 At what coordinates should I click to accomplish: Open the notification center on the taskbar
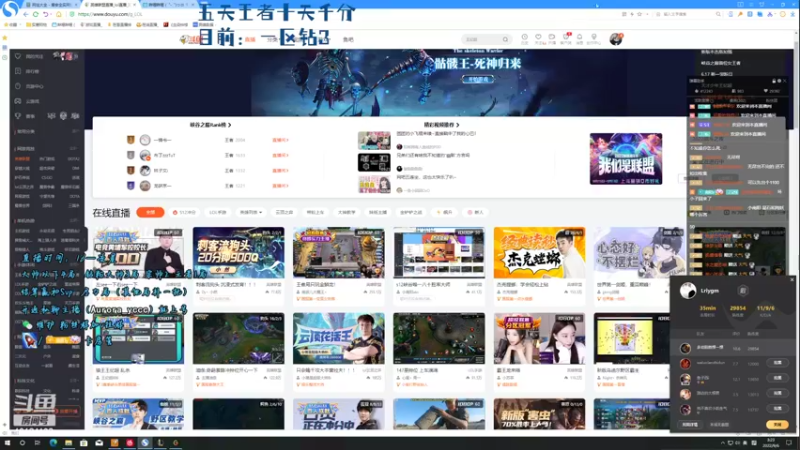click(789, 443)
